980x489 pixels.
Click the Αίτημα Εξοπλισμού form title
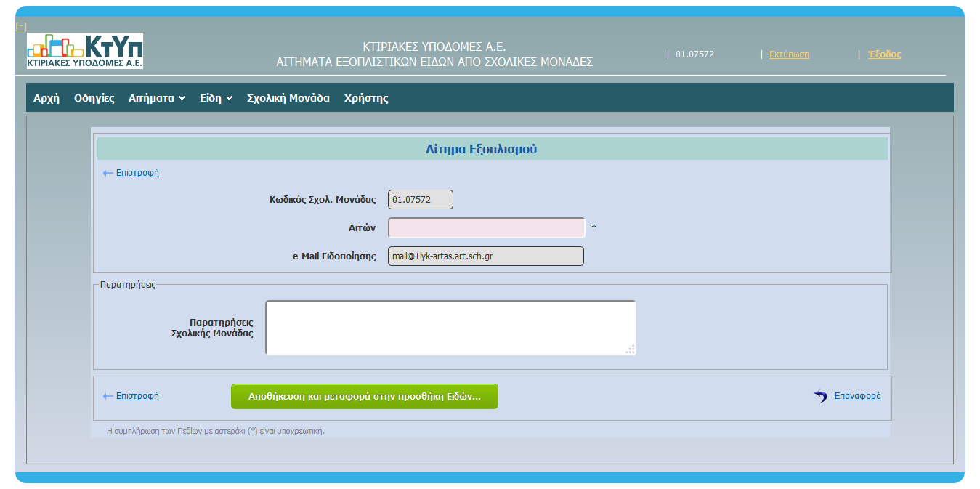(481, 150)
